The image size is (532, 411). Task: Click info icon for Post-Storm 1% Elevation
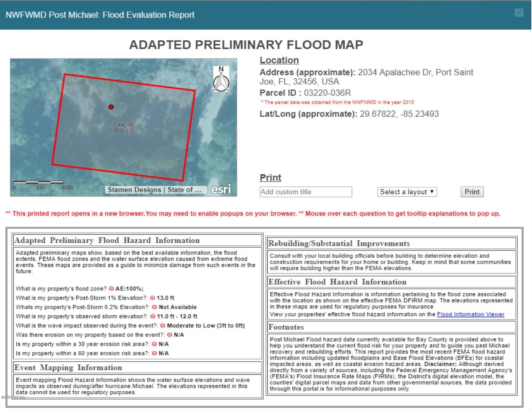(x=153, y=298)
